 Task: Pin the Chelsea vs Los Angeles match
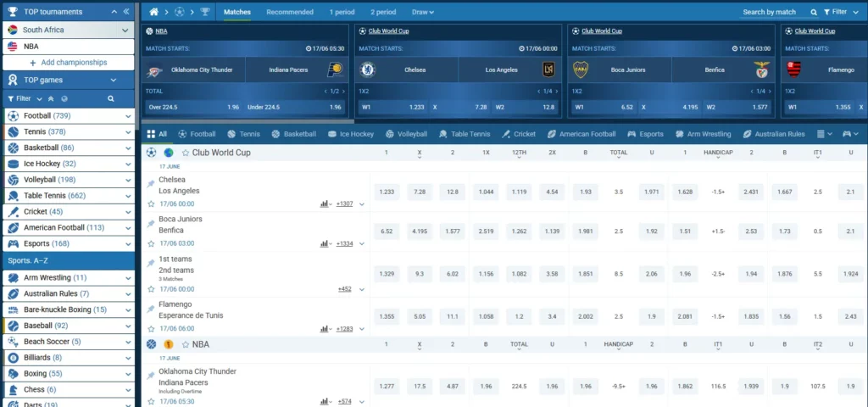click(x=151, y=184)
